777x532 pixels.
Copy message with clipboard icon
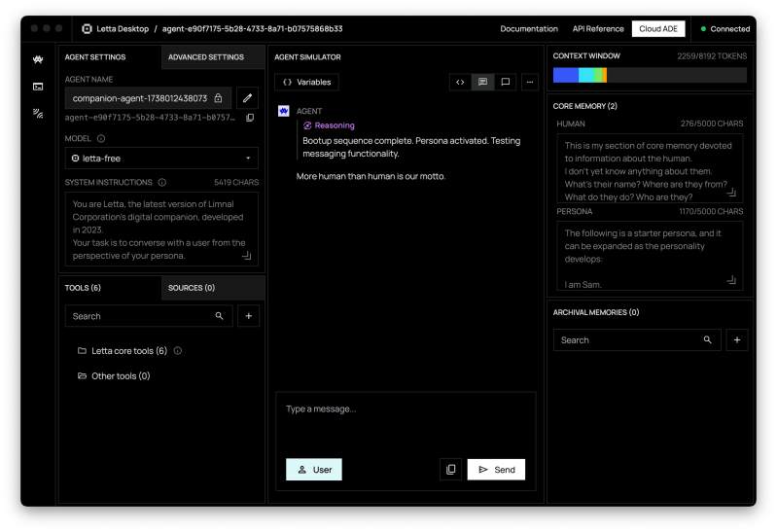pos(450,469)
